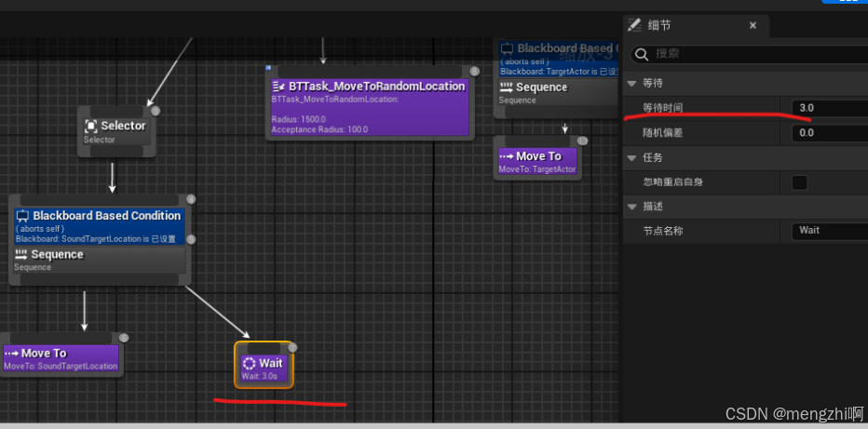
Task: Click the pencil icon on the 细节 tab
Action: [635, 25]
